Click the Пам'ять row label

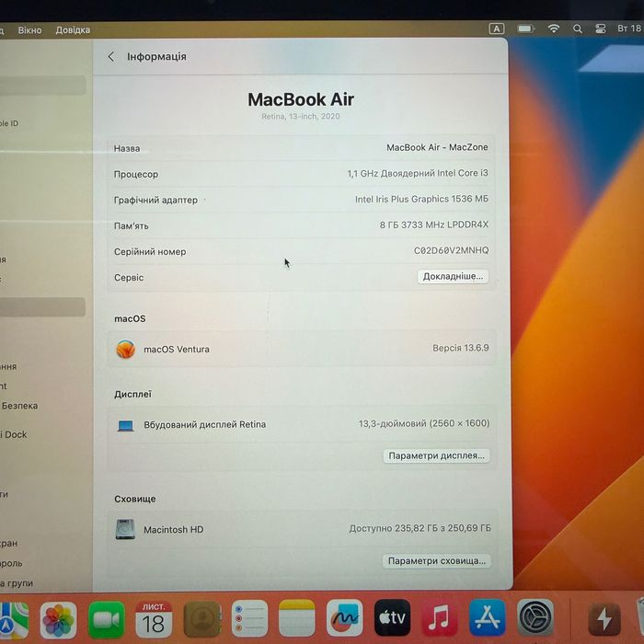[x=131, y=226]
